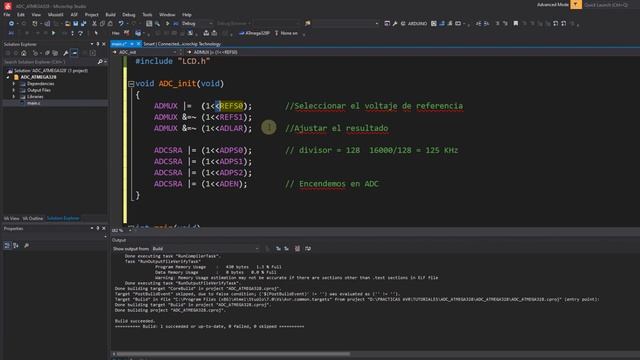Viewport: 640px width, 360px height.
Task: Expand the Dependencies tree node
Action: [14, 84]
